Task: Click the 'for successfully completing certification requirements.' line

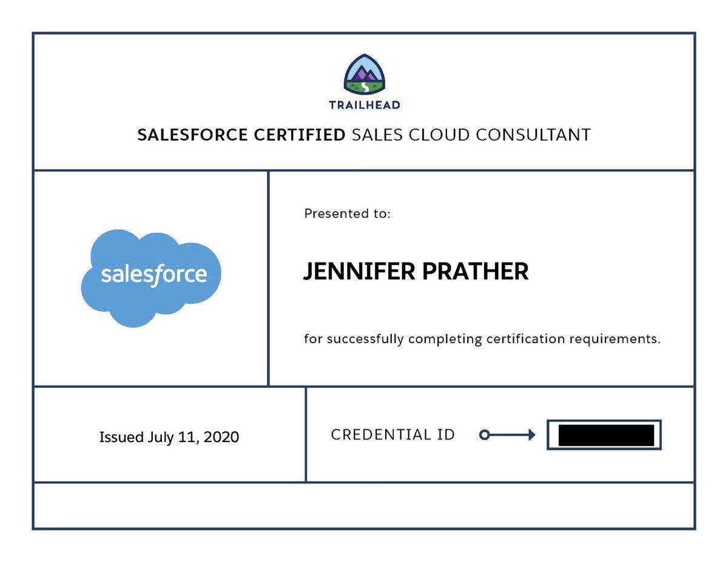Action: click(482, 339)
